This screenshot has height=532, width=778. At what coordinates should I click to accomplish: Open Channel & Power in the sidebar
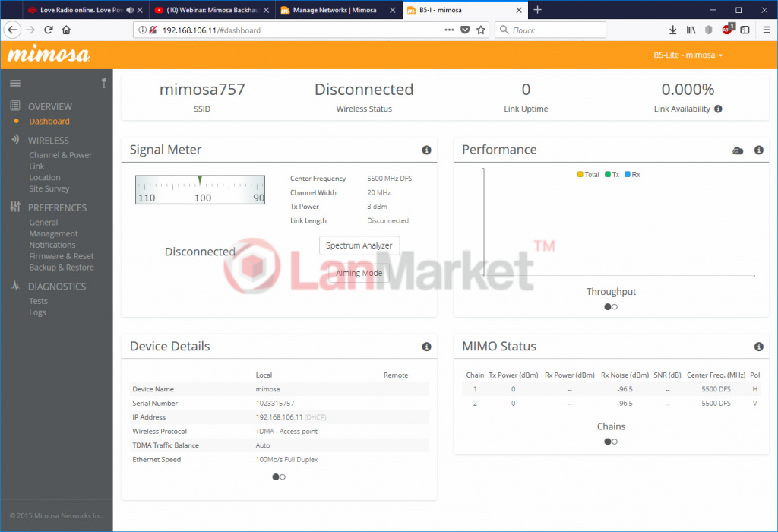pyautogui.click(x=61, y=155)
